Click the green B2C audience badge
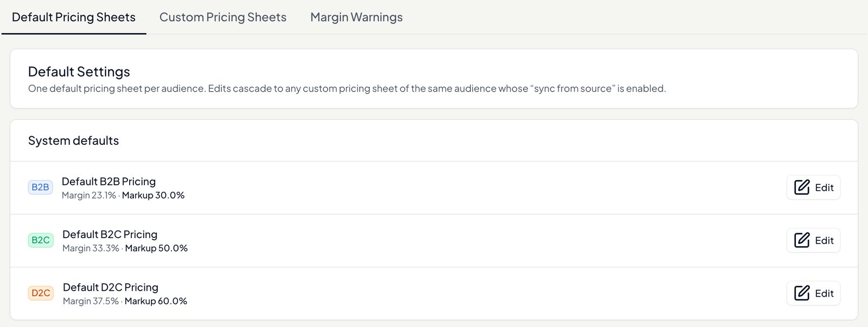Screen dimensions: 868x327 click(x=41, y=240)
